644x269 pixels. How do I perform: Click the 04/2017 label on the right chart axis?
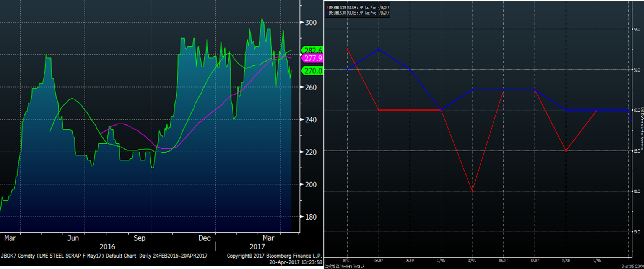point(347,261)
